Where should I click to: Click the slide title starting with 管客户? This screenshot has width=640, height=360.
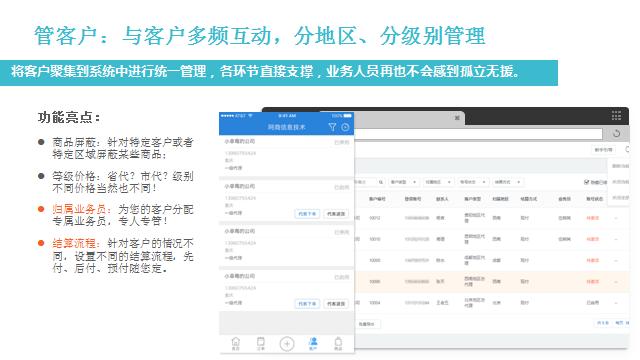[260, 36]
